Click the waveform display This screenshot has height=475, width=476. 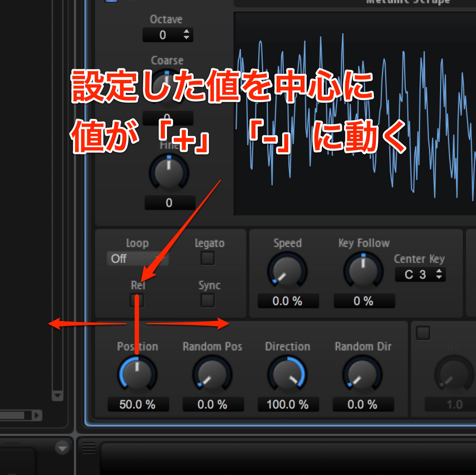pyautogui.click(x=355, y=113)
